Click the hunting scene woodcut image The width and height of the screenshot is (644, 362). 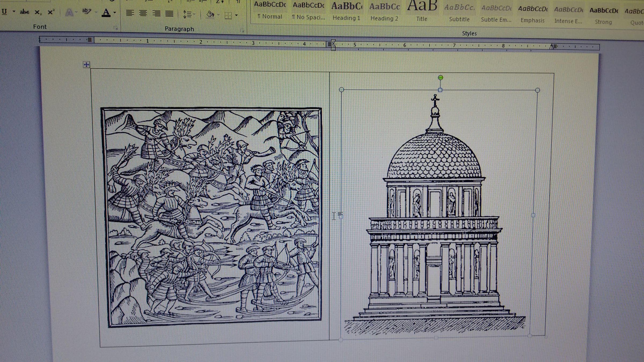(211, 217)
